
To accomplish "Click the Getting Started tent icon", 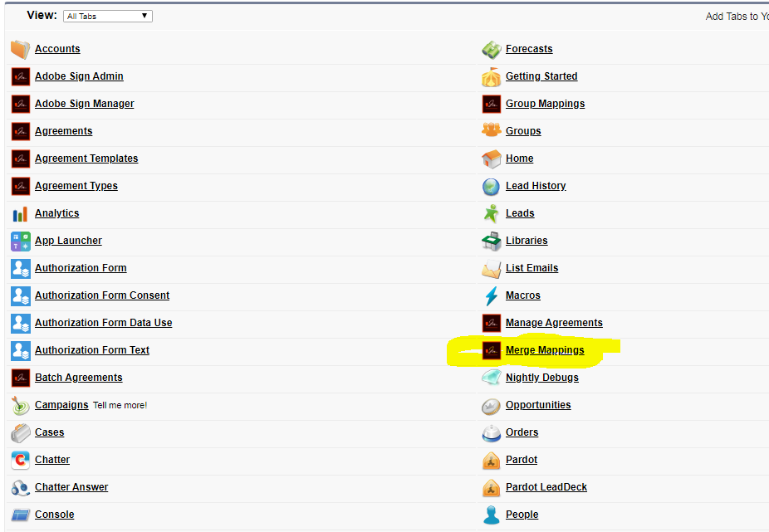I will coord(491,76).
